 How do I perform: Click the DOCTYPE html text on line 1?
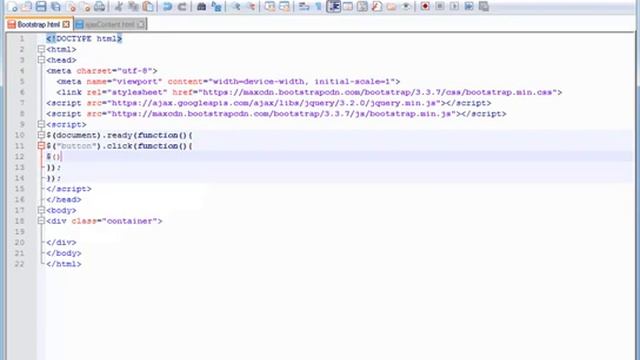84,39
